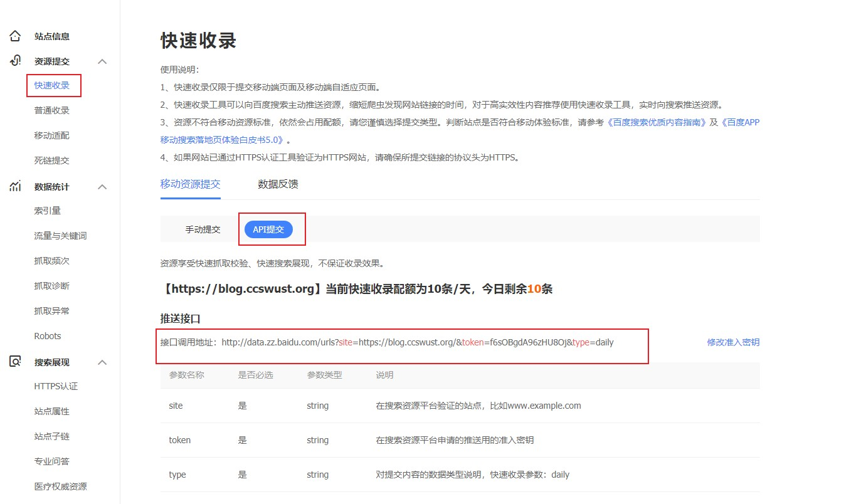The width and height of the screenshot is (866, 504).
Task: Click the 数据统计 chart icon
Action: (x=15, y=186)
